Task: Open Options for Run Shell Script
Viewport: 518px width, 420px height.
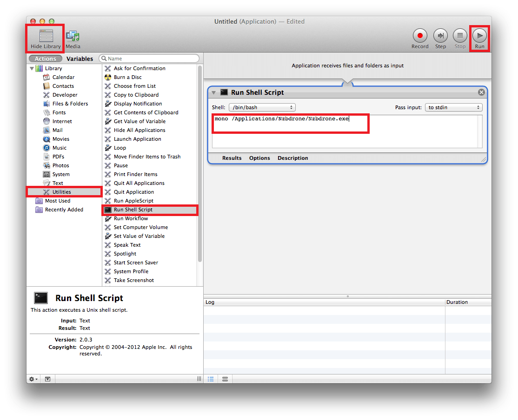Action: tap(259, 158)
